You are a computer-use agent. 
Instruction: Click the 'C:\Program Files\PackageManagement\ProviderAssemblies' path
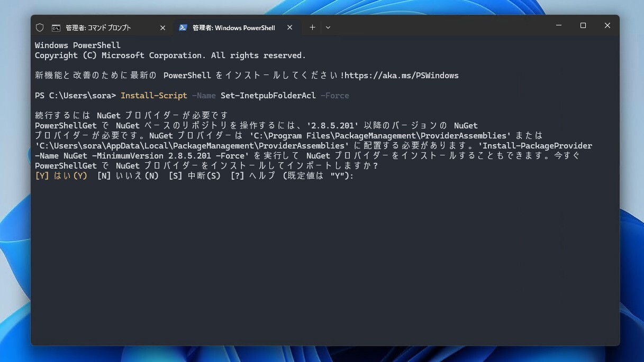tap(380, 136)
